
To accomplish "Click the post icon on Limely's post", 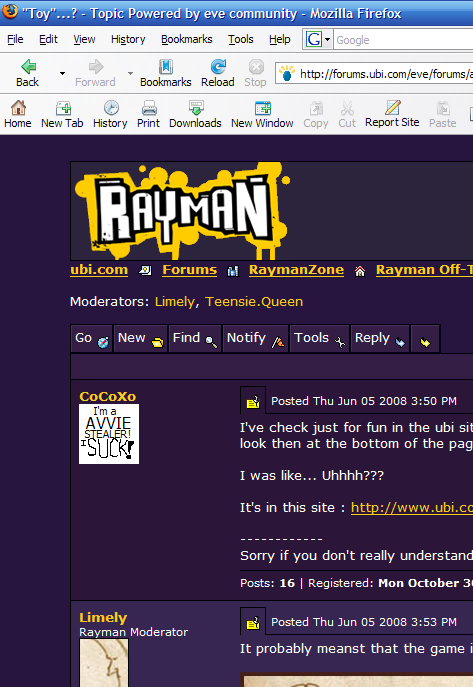I will [x=253, y=622].
